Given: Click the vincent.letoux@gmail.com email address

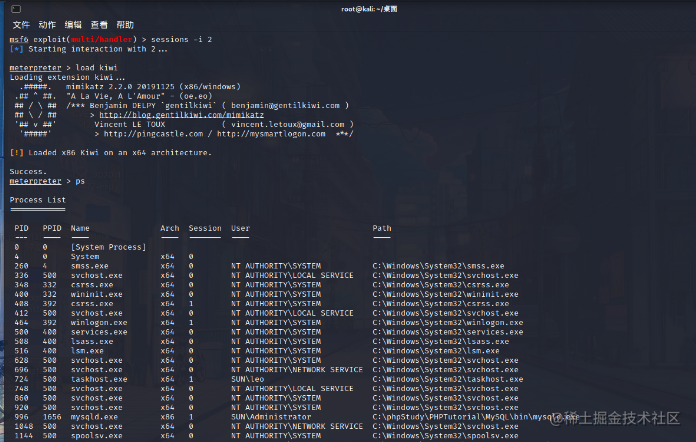Looking at the screenshot, I should coord(287,124).
